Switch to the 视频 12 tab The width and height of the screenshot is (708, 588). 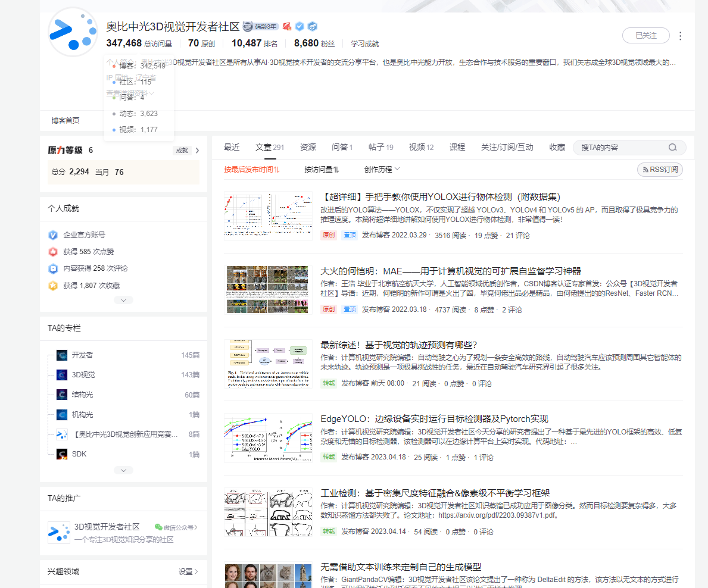[421, 147]
